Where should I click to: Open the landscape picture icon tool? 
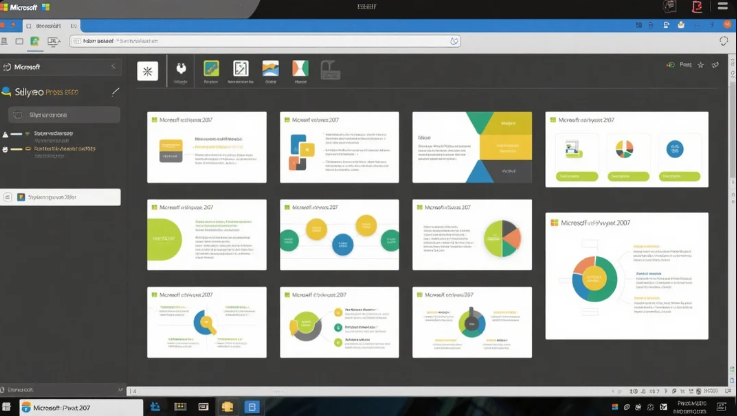(x=270, y=68)
